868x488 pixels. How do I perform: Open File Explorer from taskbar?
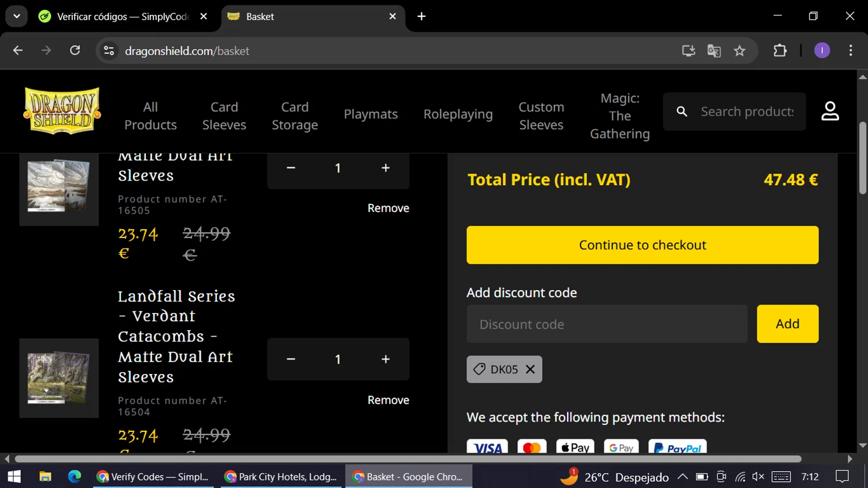coord(45,476)
